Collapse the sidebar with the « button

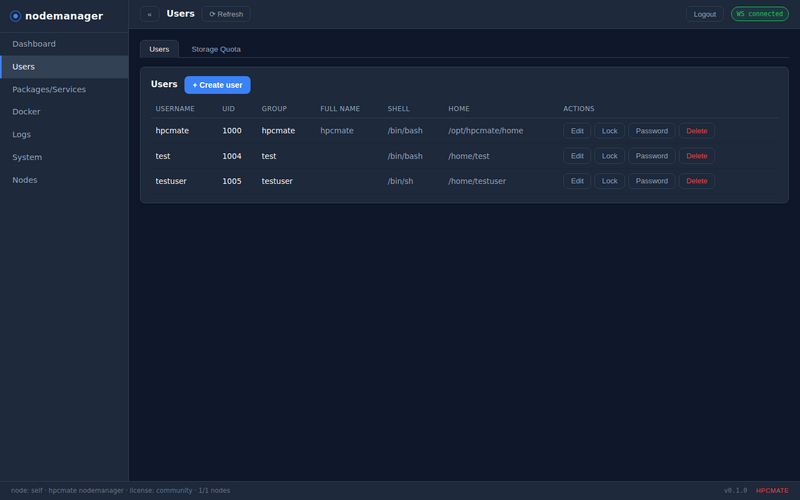(x=149, y=14)
